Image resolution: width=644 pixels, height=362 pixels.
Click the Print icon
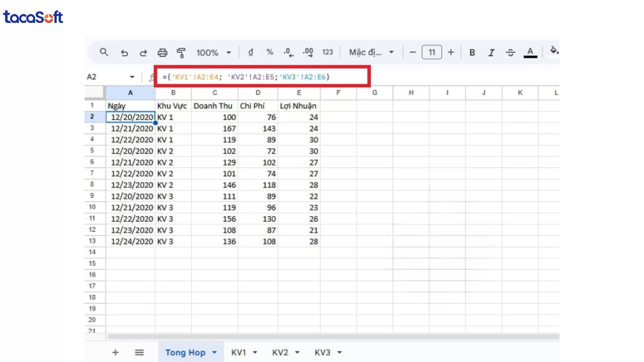coord(162,52)
